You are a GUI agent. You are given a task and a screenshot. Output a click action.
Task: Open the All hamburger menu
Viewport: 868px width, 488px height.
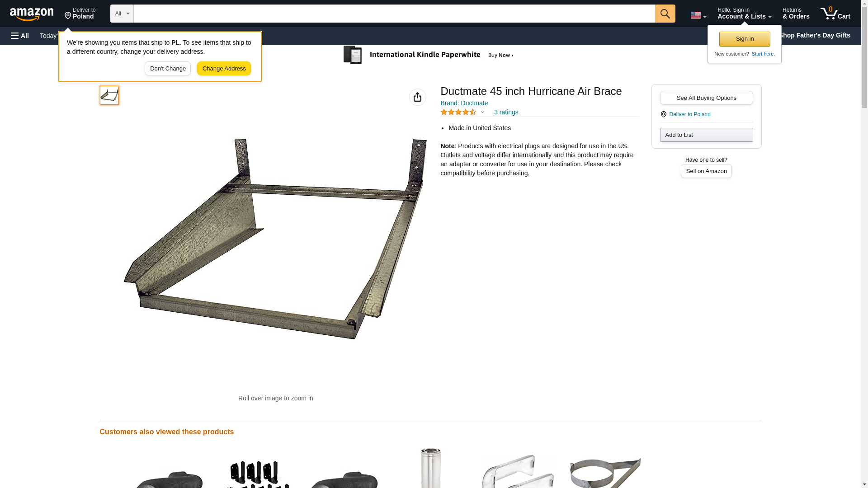point(20,36)
